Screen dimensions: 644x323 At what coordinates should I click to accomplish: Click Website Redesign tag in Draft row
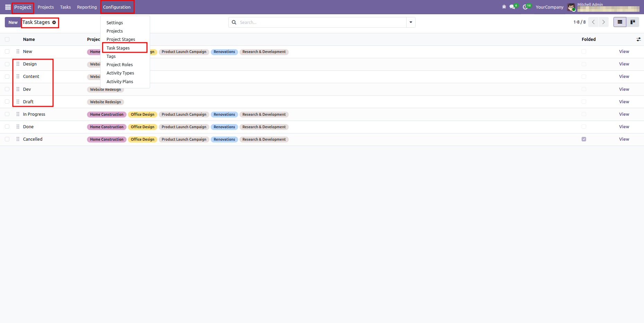point(105,102)
